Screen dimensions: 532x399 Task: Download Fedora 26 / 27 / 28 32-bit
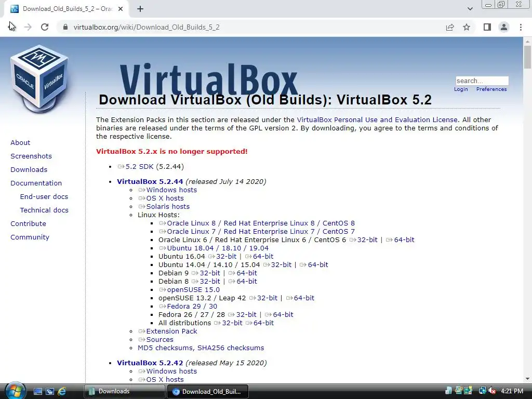(x=246, y=314)
